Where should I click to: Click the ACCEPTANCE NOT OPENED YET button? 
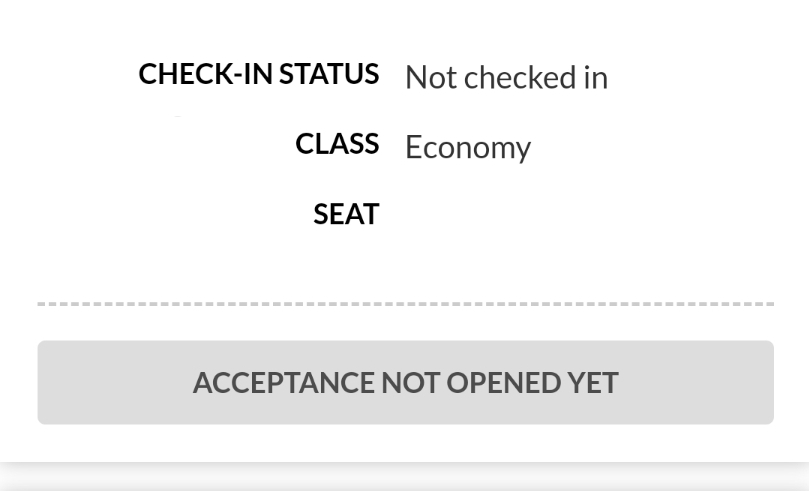tap(406, 382)
